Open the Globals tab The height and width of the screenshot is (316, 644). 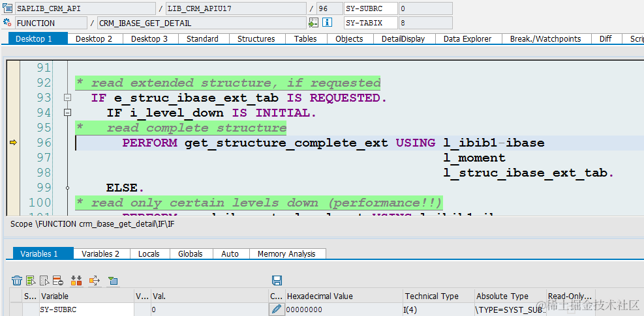pyautogui.click(x=191, y=253)
